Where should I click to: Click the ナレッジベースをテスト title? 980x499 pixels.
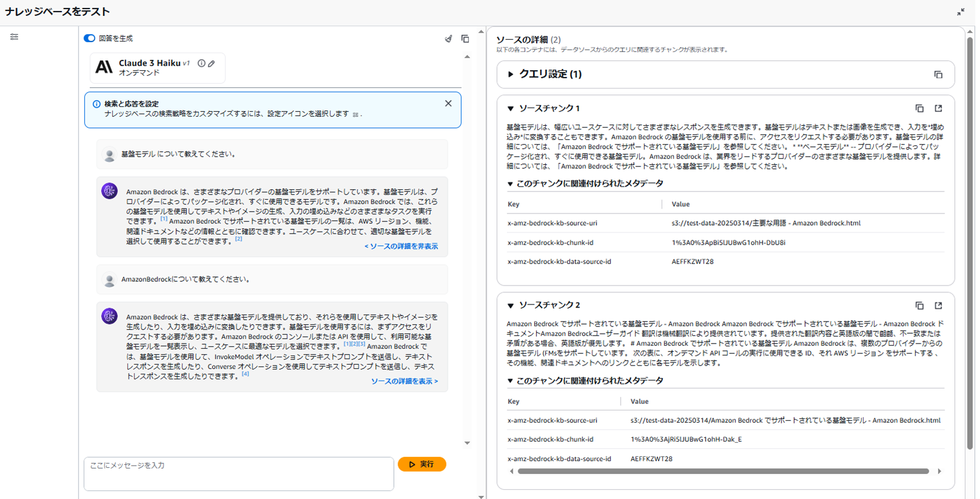click(x=57, y=12)
